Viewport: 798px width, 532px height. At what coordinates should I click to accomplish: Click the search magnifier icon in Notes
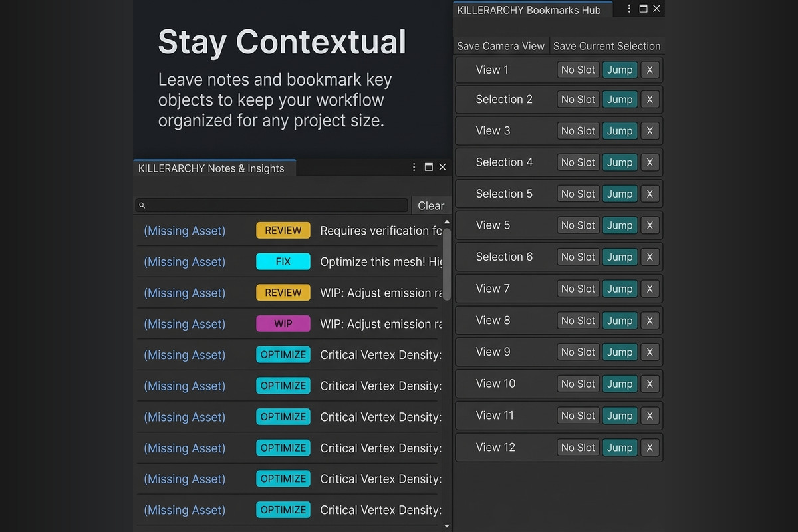click(142, 205)
